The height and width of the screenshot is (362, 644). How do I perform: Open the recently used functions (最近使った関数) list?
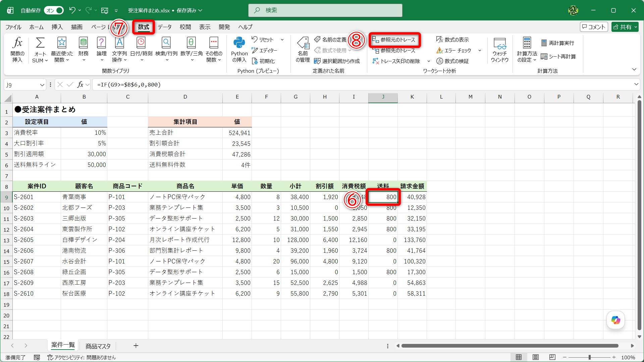[62, 50]
